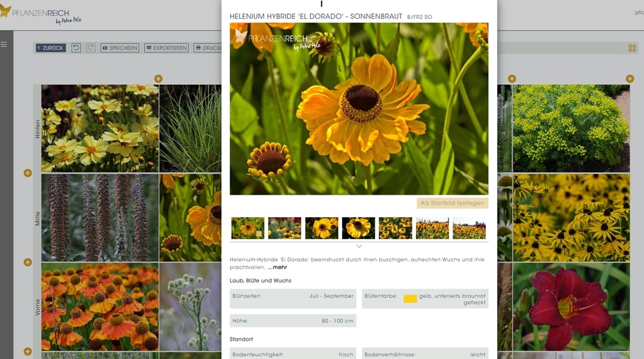The width and height of the screenshot is (644, 359).
Task: Switch to grid view via the top-right icon
Action: coord(632,48)
